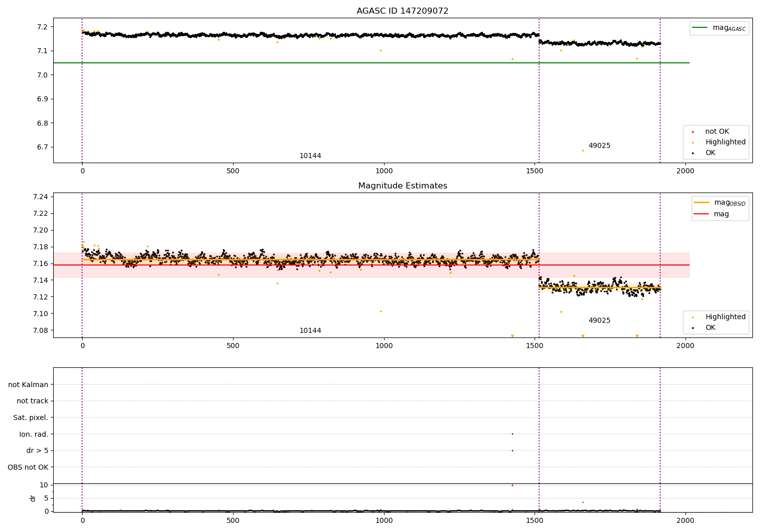
Task: Click the orange mag OBSID legend line
Action: coord(701,203)
